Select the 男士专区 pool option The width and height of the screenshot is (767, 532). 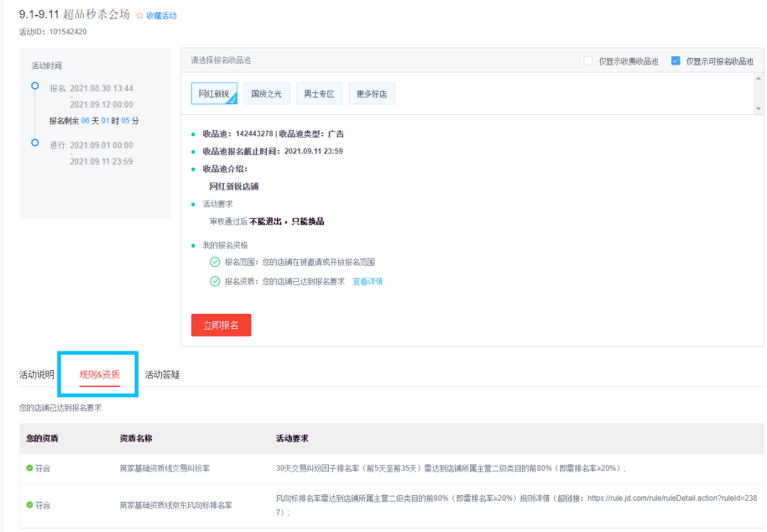click(319, 94)
